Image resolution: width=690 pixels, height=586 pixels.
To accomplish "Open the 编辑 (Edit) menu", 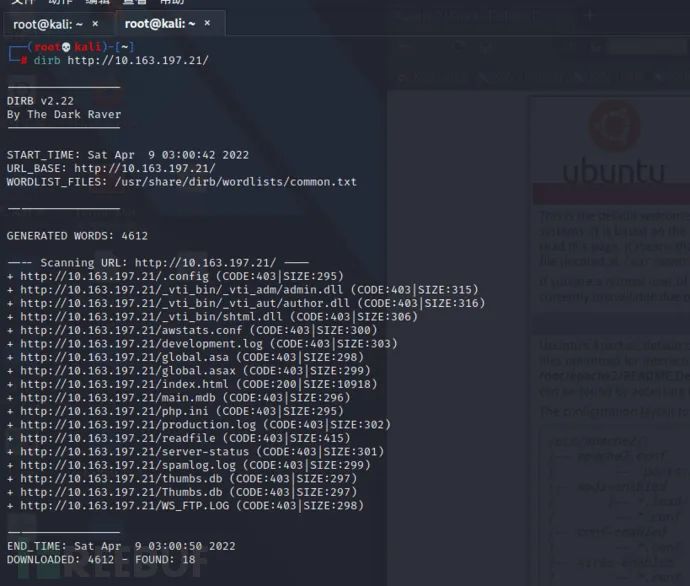I will tap(97, 2).
